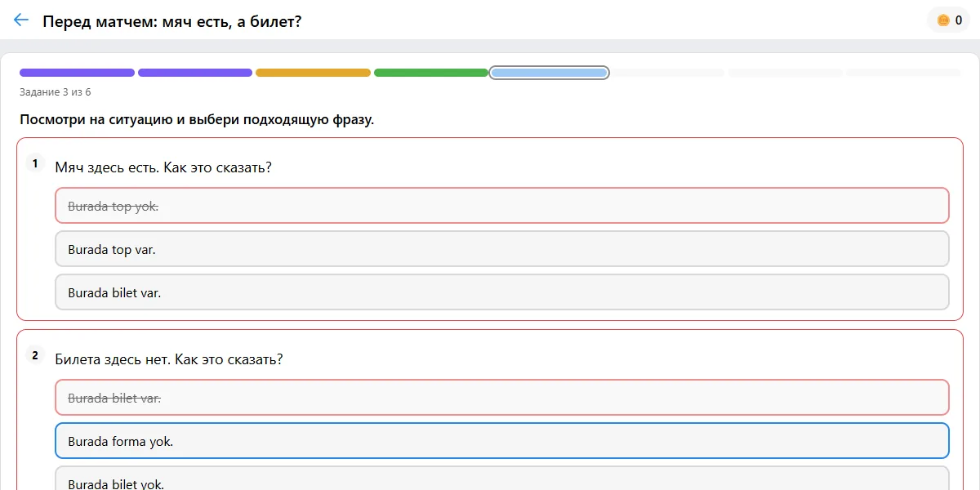Click question number 1 badge
This screenshot has height=490, width=980.
(x=35, y=163)
